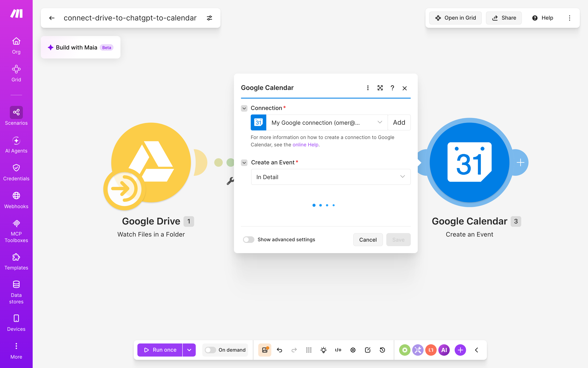Open AI Agents in the sidebar

pyautogui.click(x=16, y=145)
